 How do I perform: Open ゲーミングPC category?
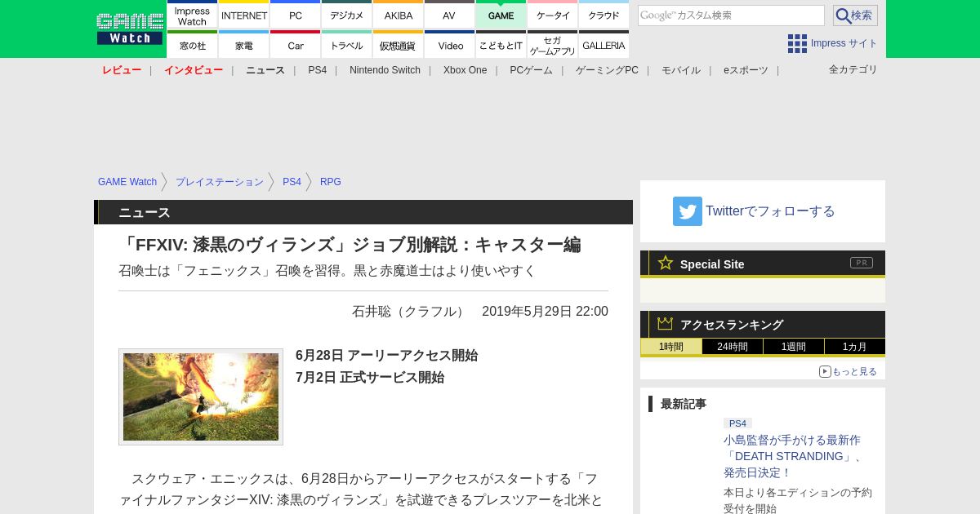point(607,70)
